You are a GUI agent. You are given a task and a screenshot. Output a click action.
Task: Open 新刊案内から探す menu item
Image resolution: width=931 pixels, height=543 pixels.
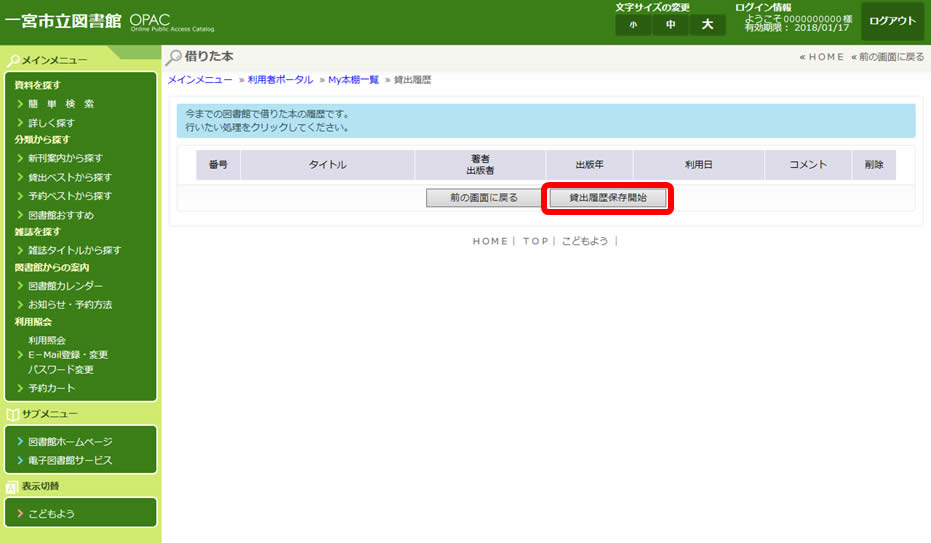[x=65, y=158]
